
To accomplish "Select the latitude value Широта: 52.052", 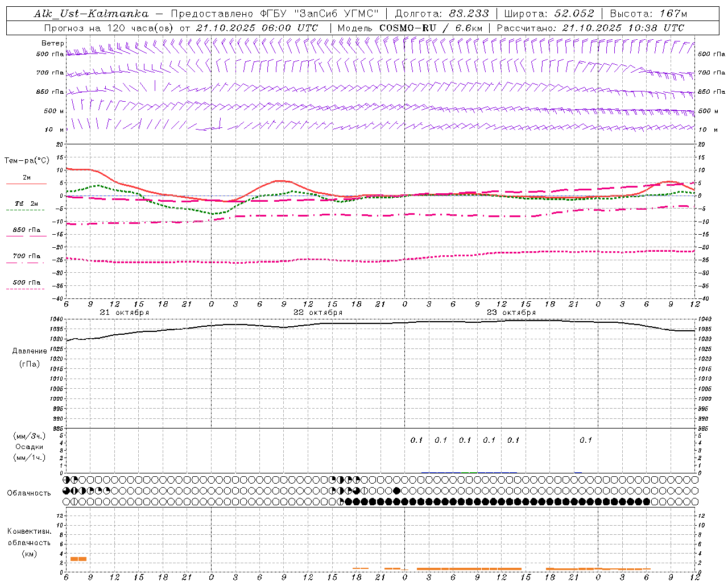I will pyautogui.click(x=549, y=14).
